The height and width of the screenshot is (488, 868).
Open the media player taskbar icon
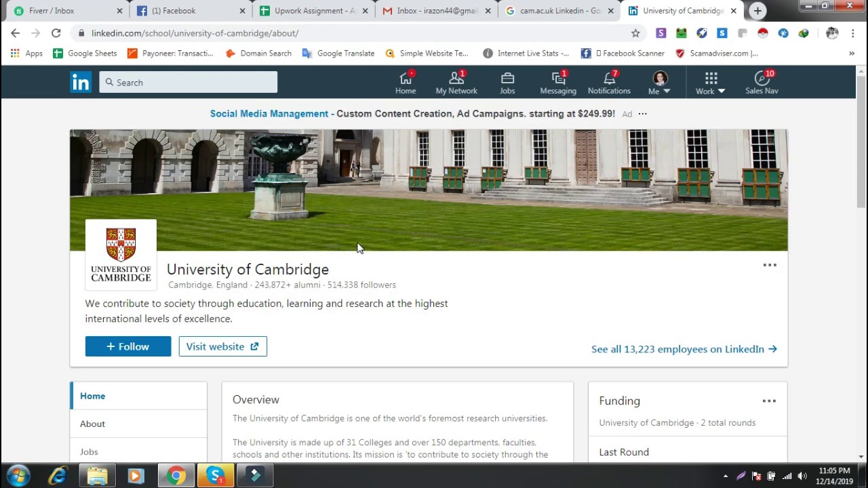[x=136, y=476]
